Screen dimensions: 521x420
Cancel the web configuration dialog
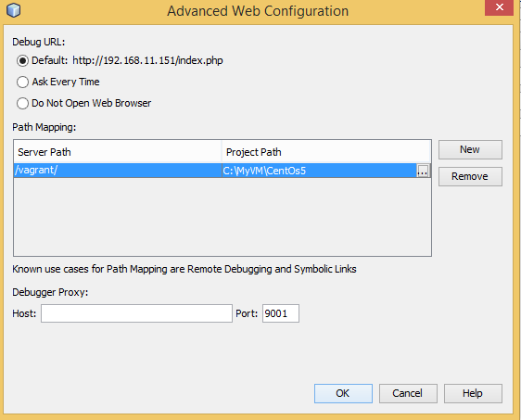pos(408,393)
